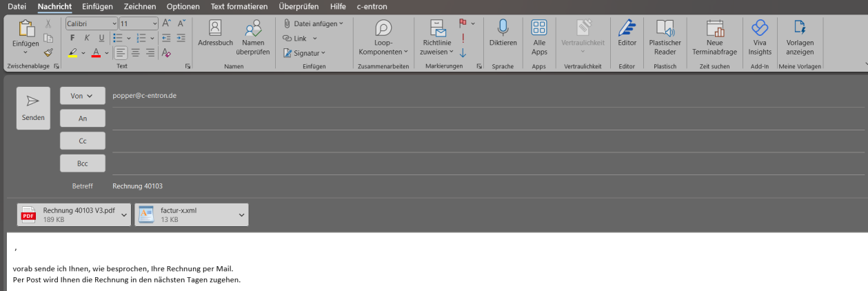Toggle underline formatting (U)
868x291 pixels.
pos(101,38)
